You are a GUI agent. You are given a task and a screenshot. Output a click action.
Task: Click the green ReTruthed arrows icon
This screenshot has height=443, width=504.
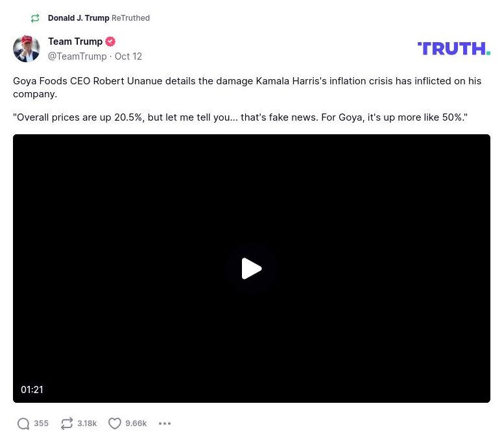pos(35,18)
